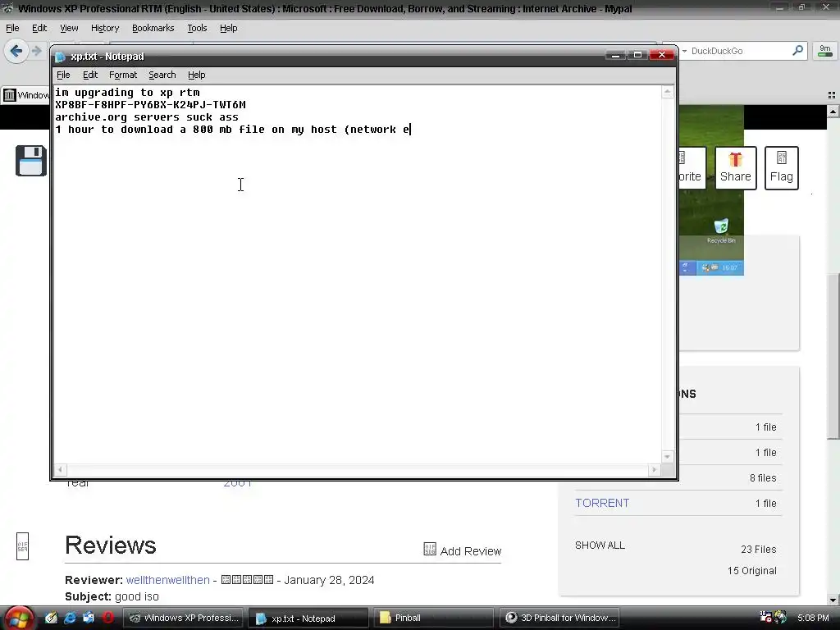Click the Show Desktop quick launch icon
The width and height of the screenshot is (840, 630).
tap(89, 618)
